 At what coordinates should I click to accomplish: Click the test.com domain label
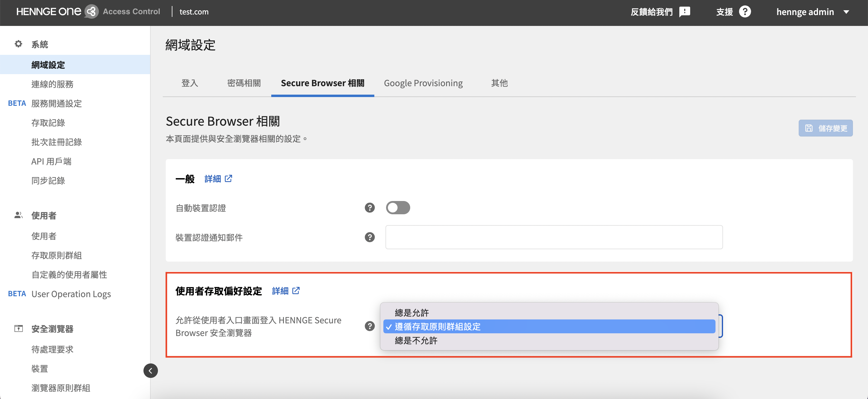coord(194,12)
